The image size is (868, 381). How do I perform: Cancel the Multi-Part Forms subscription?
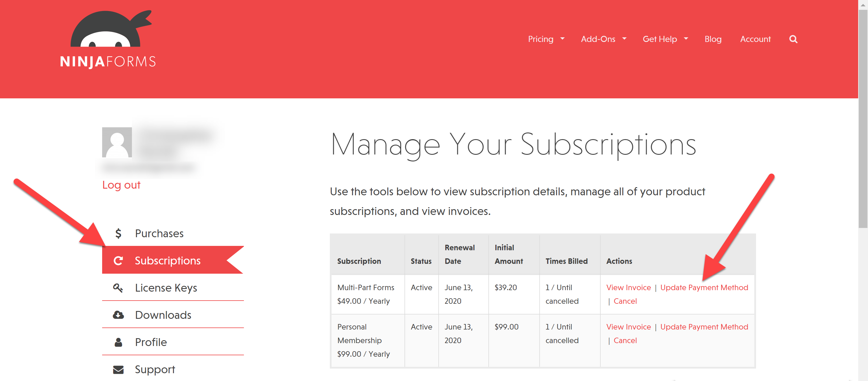point(625,301)
